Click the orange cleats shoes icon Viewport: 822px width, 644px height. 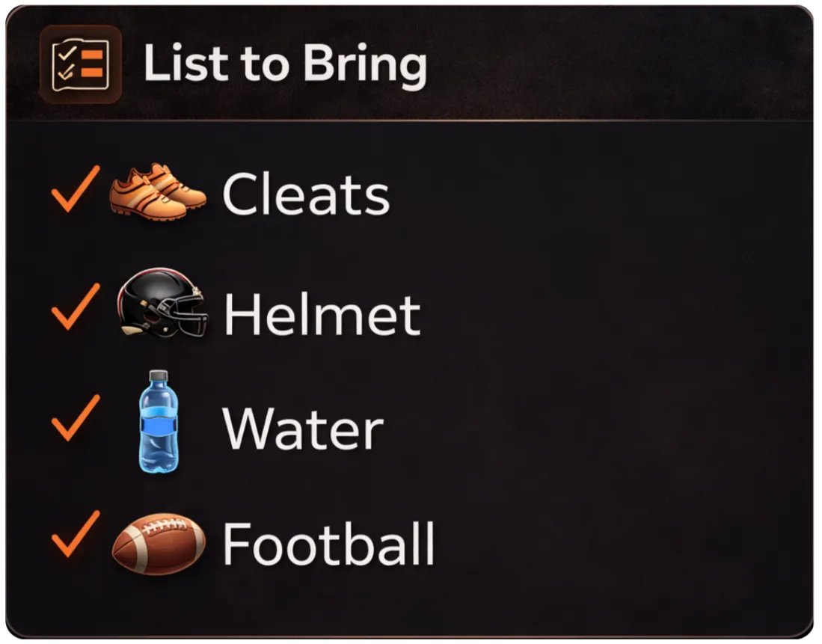pos(158,192)
